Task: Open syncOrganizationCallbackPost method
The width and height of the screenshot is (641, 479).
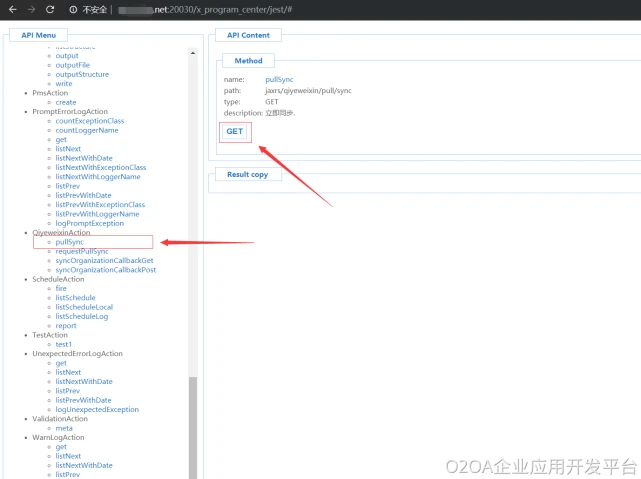Action: (x=105, y=270)
